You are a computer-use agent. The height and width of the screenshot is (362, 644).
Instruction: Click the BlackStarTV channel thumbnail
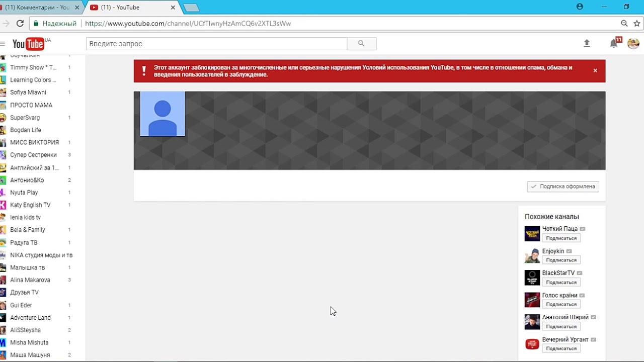pos(532,278)
